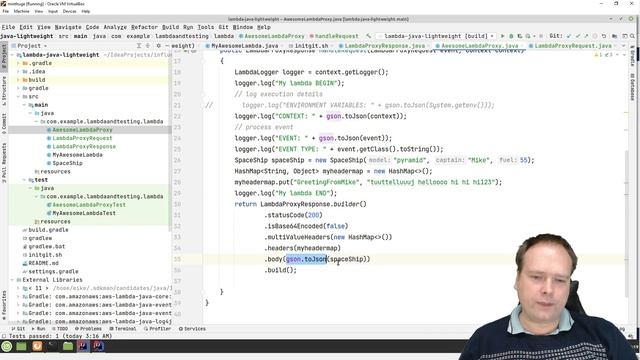This screenshot has height=360, width=640.
Task: Click the Debug bug icon
Action: (511, 36)
